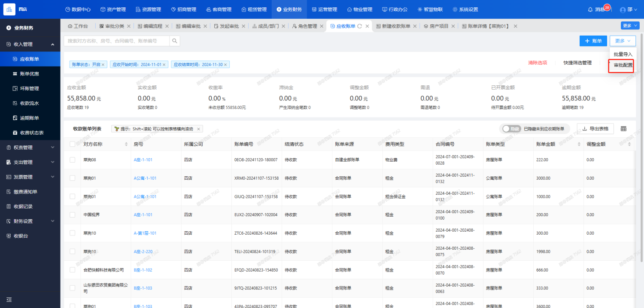Sort by 调整金额 column

[629, 144]
